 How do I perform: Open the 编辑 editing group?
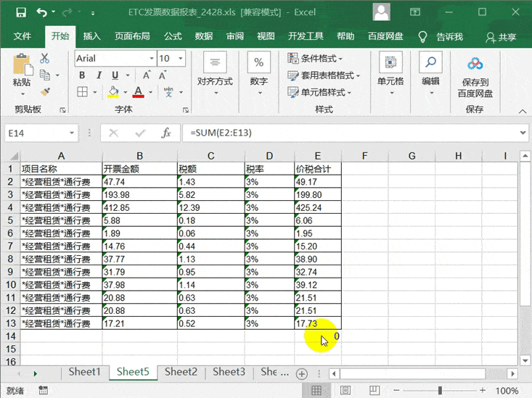point(431,73)
